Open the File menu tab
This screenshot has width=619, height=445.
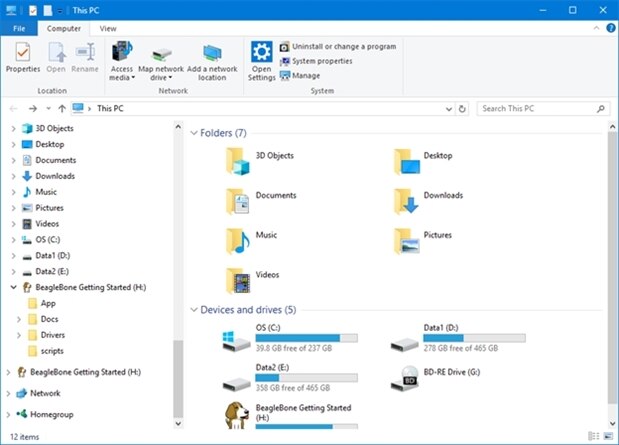point(19,29)
